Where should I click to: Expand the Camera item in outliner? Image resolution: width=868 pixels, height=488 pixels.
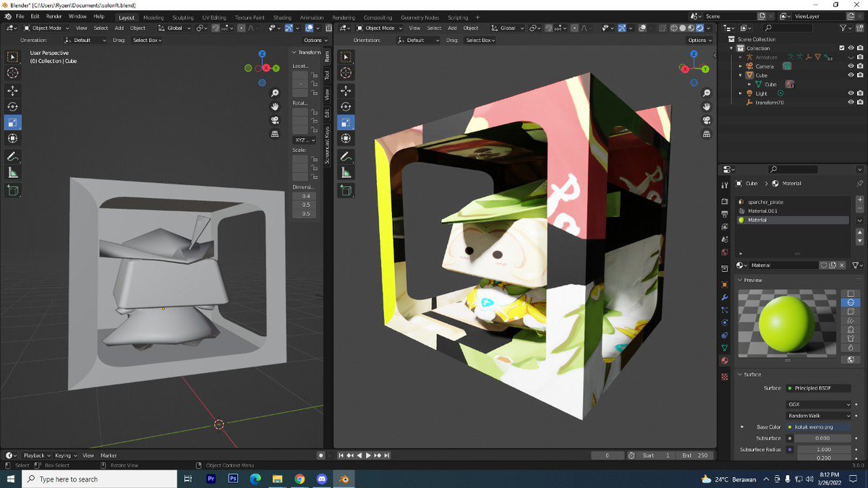(741, 67)
